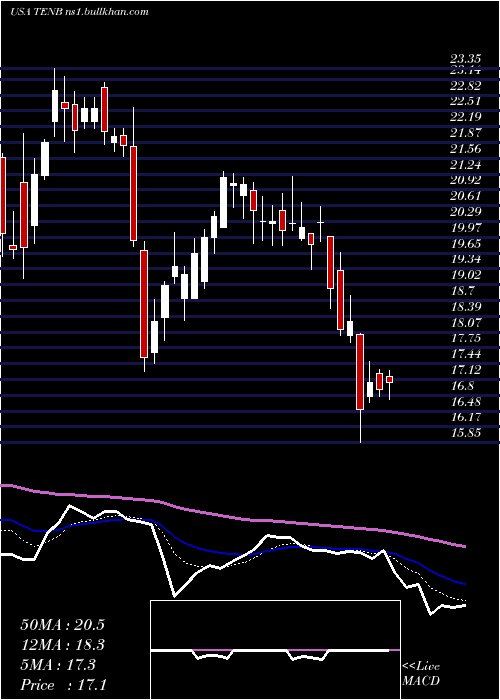The image size is (500, 700).
Task: Click the 19.02 price axis label
Action: [x=465, y=275]
